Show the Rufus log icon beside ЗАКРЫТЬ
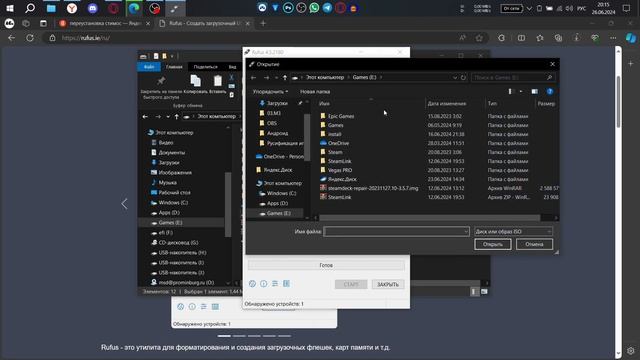This screenshot has height=360, width=640. pos(287,284)
